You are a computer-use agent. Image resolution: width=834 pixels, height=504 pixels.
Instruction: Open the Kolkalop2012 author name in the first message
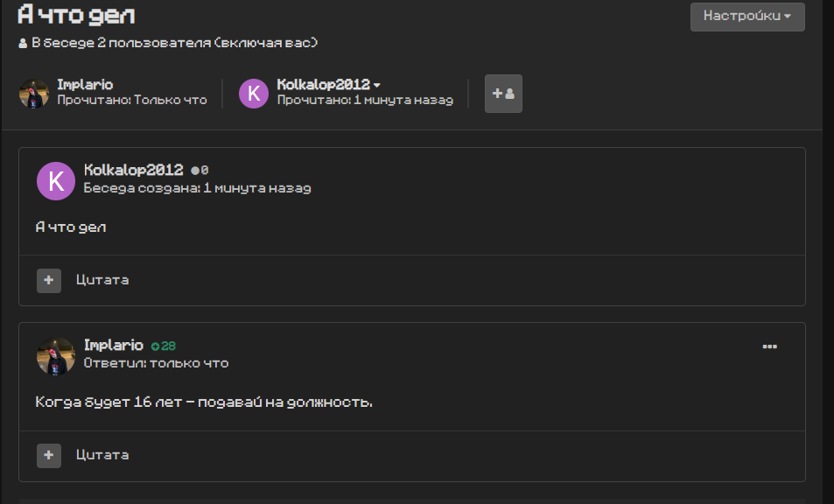[134, 170]
